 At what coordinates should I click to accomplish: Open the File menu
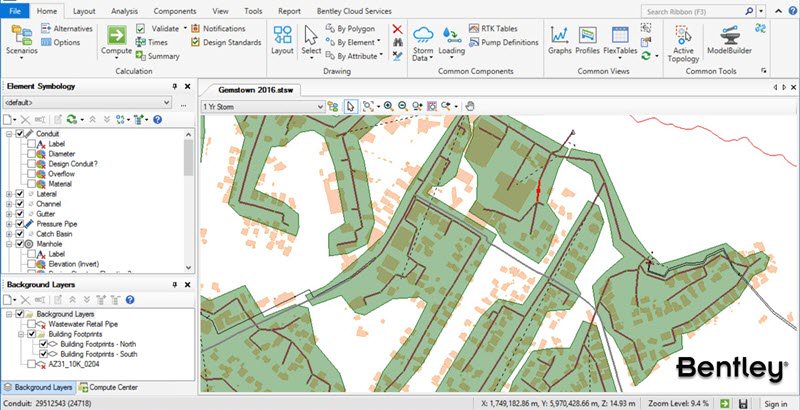point(15,11)
